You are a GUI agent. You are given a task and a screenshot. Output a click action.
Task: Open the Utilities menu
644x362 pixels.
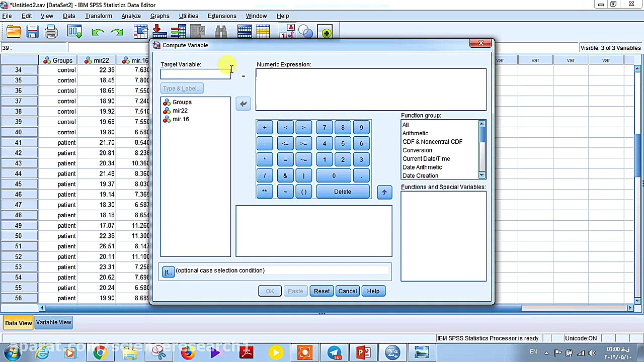click(189, 16)
